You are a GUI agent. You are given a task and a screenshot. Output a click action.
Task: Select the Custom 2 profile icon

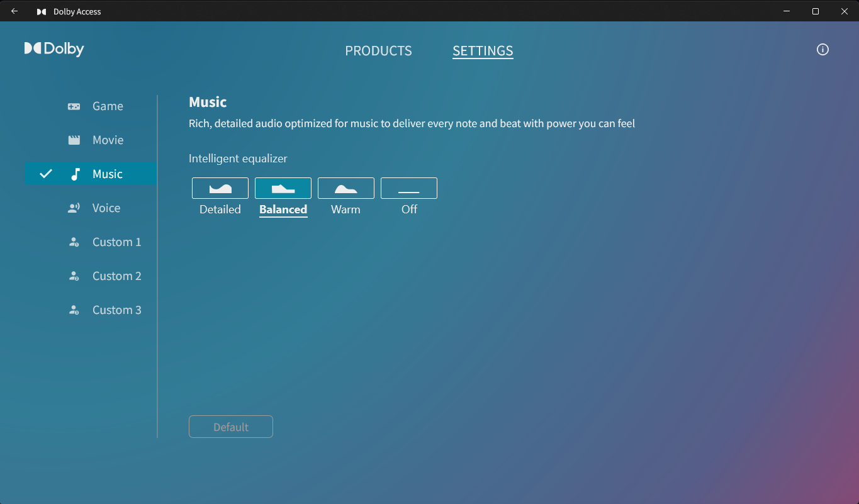[74, 276]
